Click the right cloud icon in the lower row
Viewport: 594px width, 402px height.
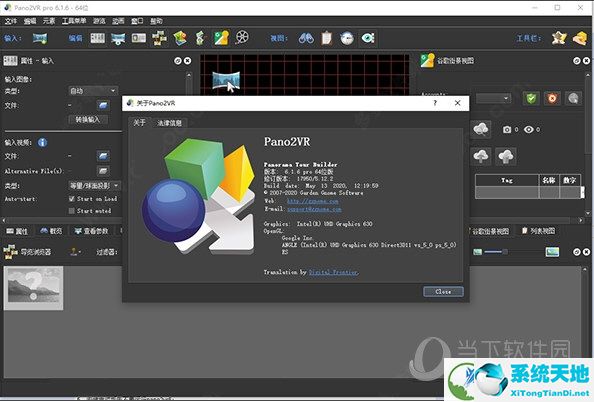[506, 156]
